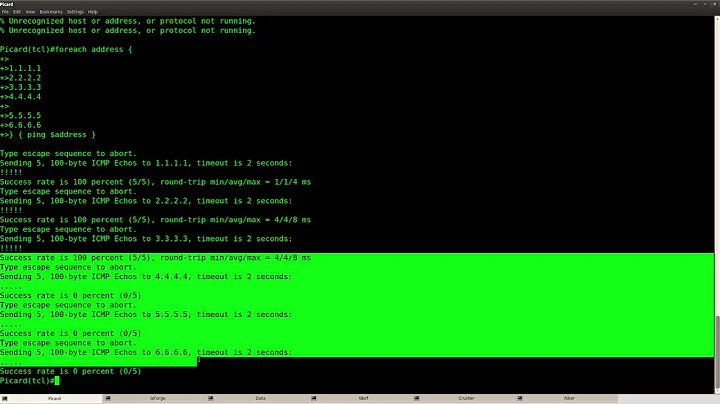Click the last 'Success rate is 0 percent' line
The image size is (720, 404).
pos(71,371)
